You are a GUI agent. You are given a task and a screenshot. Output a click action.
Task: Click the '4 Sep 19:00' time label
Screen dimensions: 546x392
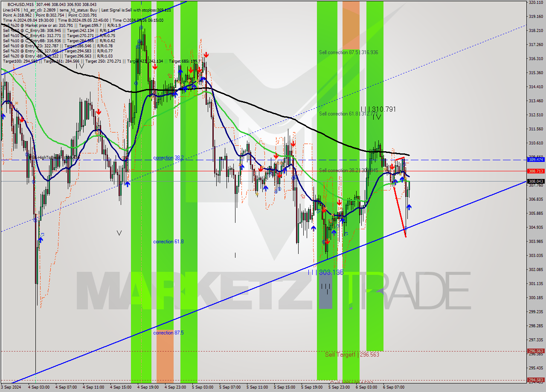tap(148, 387)
